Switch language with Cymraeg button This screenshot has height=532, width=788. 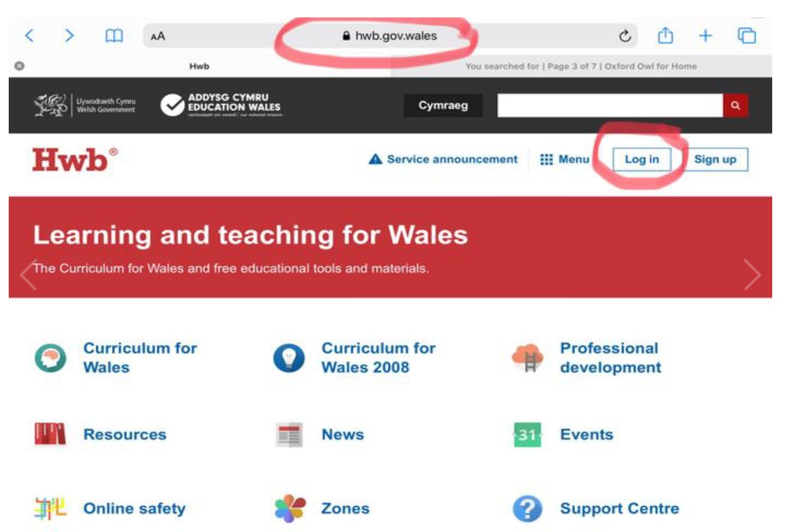(x=443, y=105)
